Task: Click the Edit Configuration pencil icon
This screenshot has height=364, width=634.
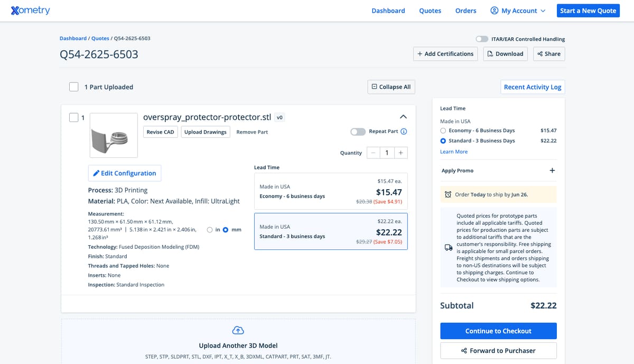Action: pyautogui.click(x=96, y=173)
